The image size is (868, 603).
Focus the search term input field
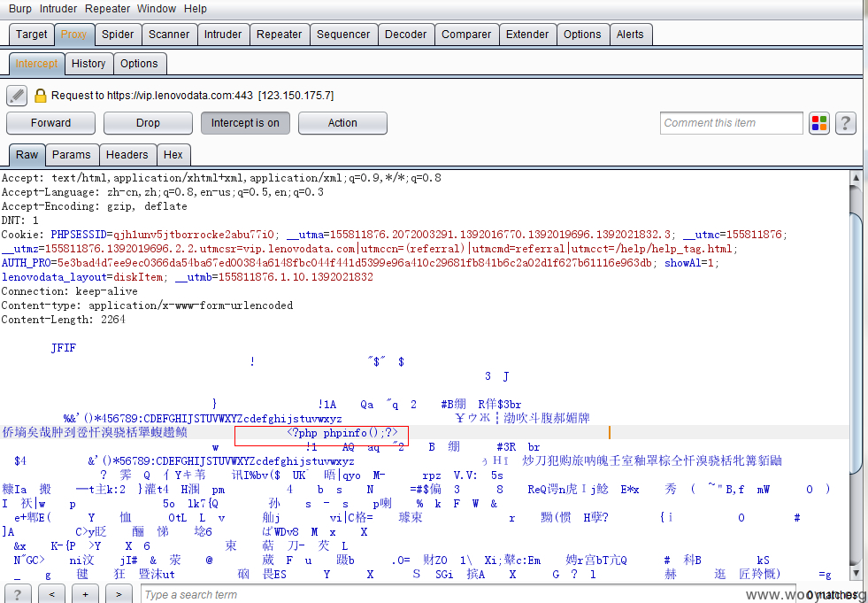[x=468, y=594]
